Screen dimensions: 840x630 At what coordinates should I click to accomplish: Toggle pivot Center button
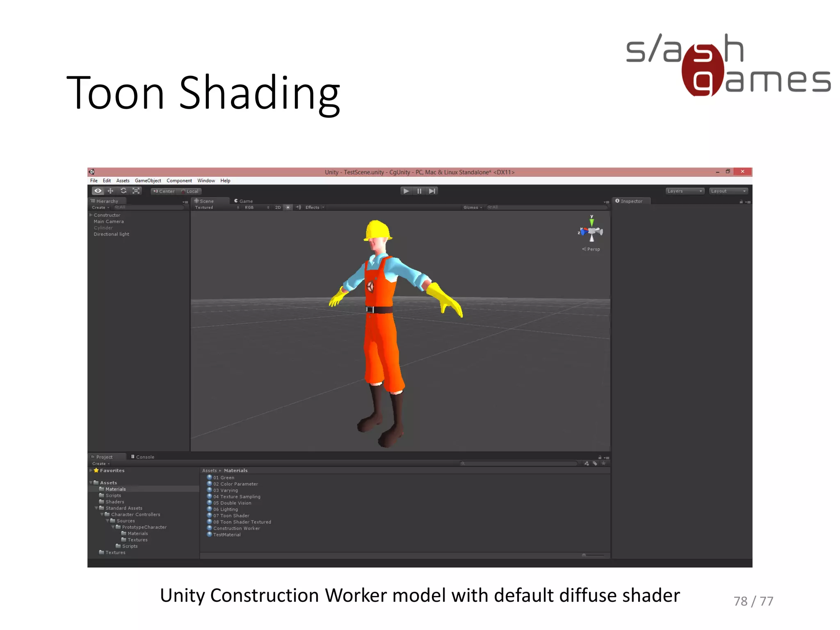tap(164, 192)
